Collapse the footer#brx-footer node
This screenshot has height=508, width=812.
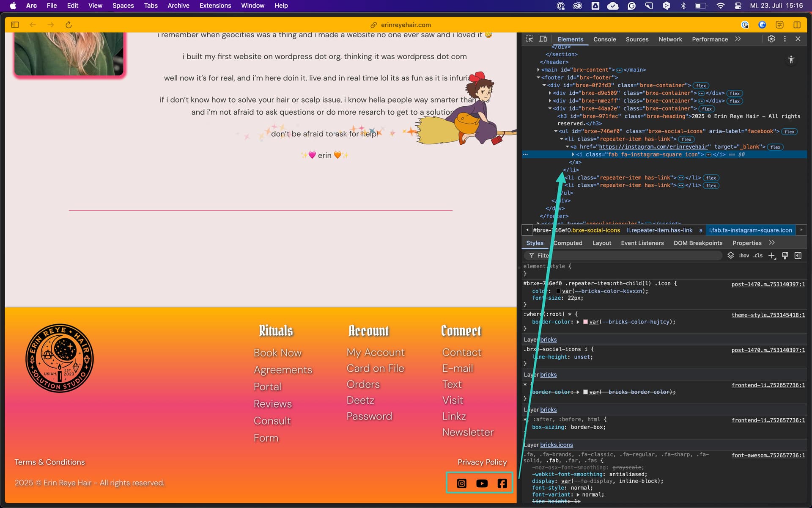pyautogui.click(x=538, y=77)
